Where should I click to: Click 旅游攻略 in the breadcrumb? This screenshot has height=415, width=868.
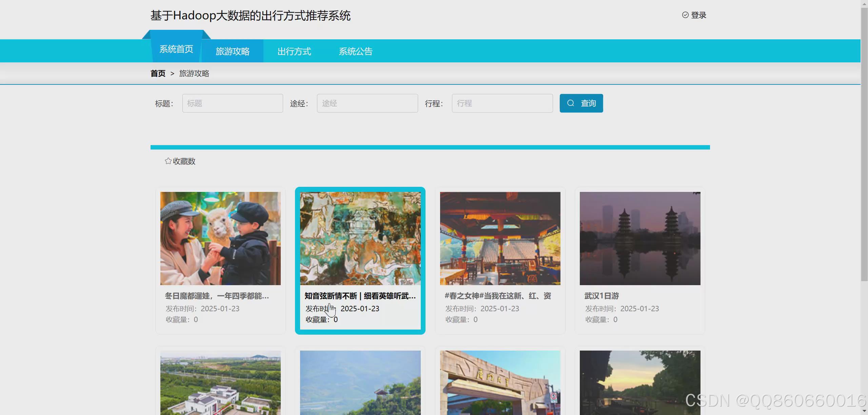pyautogui.click(x=194, y=74)
